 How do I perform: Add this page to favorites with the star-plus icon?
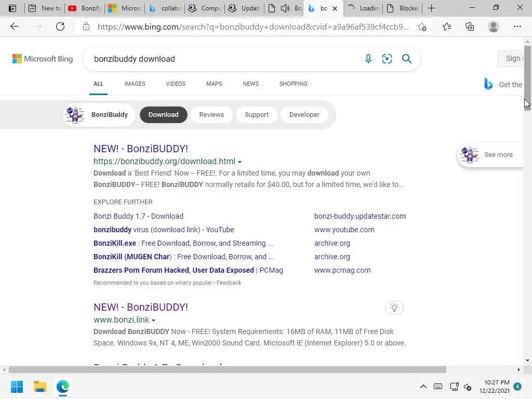[422, 26]
